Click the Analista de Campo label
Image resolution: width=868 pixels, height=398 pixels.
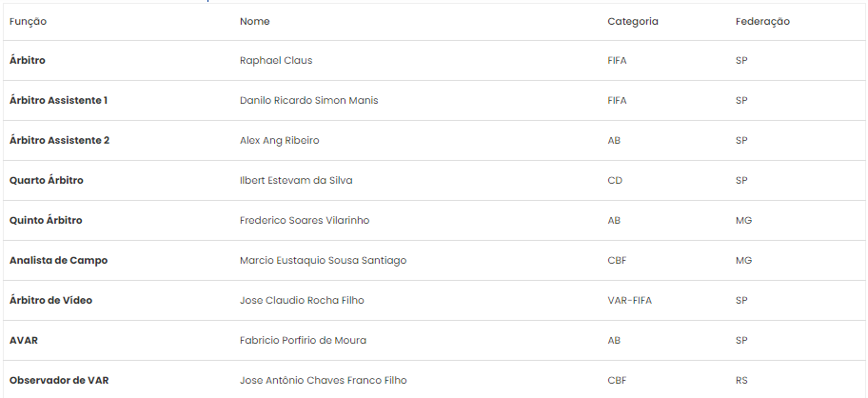pyautogui.click(x=59, y=260)
